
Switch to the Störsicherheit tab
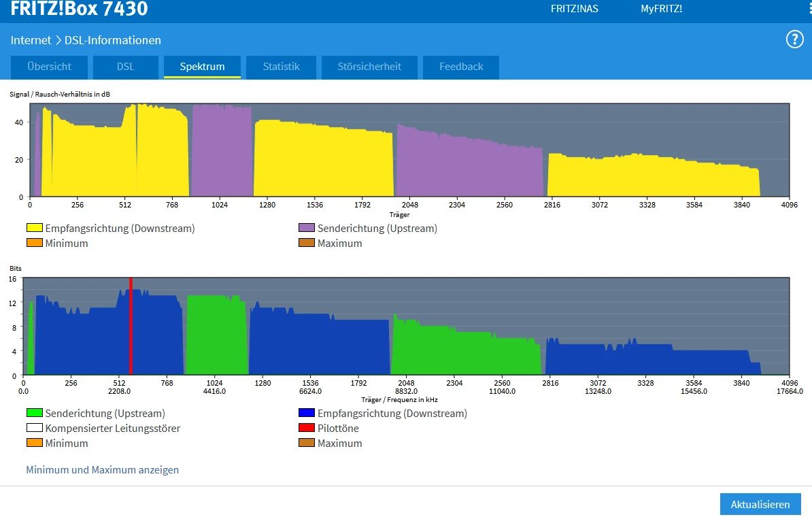pos(369,67)
